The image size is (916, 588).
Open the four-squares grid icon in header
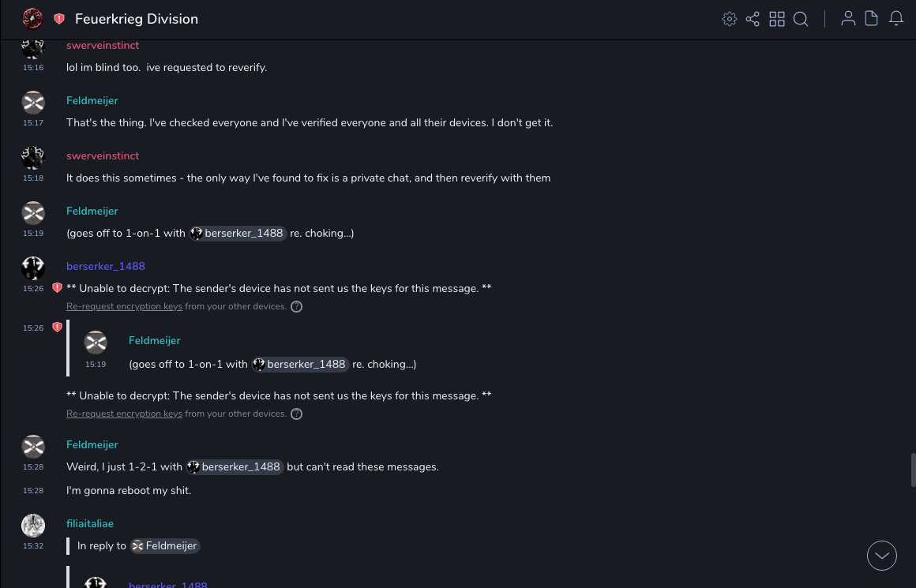click(x=777, y=19)
